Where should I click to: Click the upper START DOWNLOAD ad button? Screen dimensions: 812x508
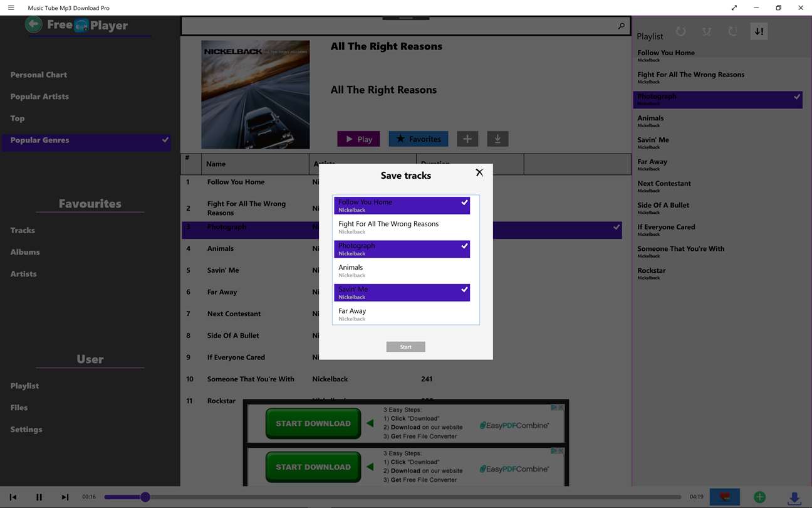(313, 423)
